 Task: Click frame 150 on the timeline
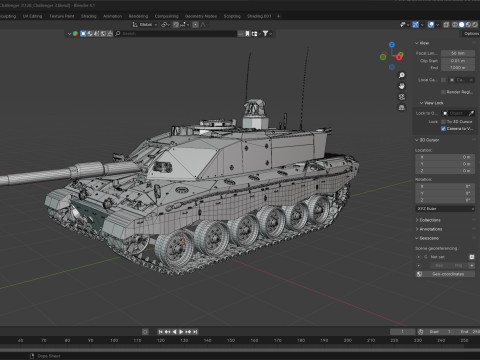(x=231, y=340)
